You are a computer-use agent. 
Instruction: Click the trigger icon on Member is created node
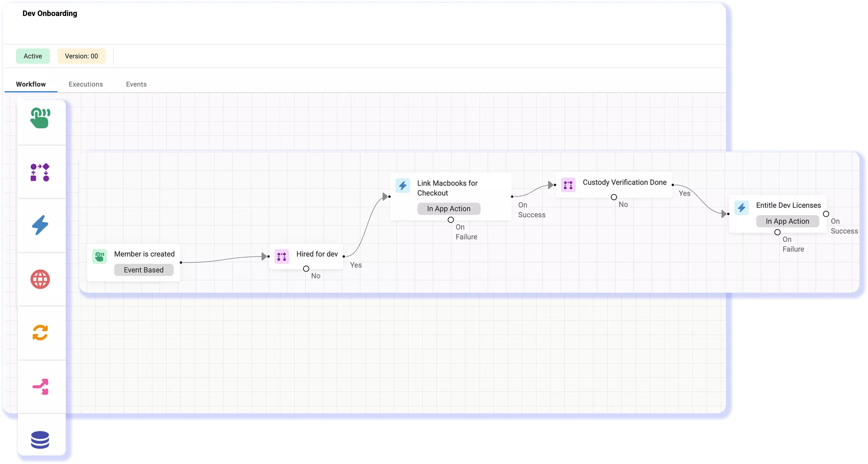(100, 256)
